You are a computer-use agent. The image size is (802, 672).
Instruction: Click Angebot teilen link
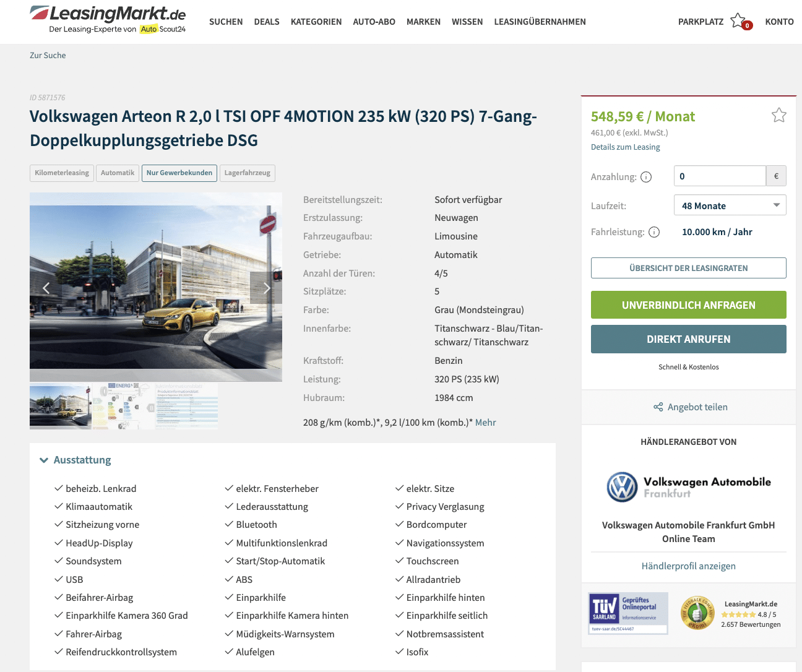click(x=697, y=407)
